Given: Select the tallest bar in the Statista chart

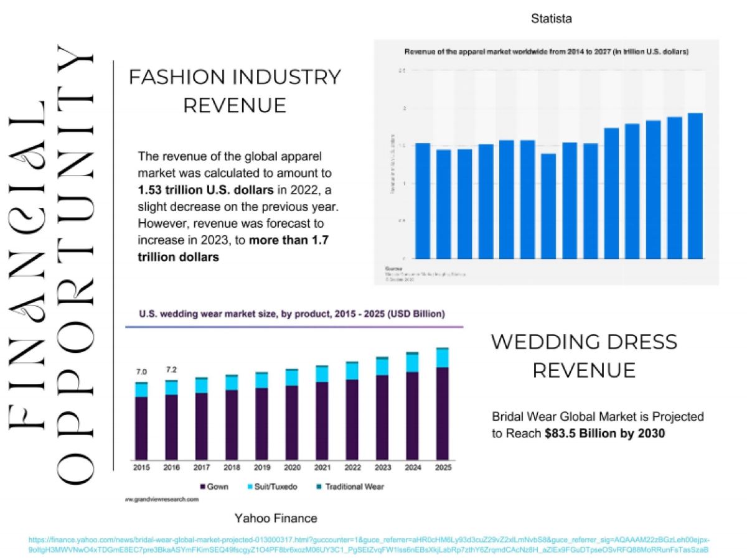Looking at the screenshot, I should click(x=695, y=185).
